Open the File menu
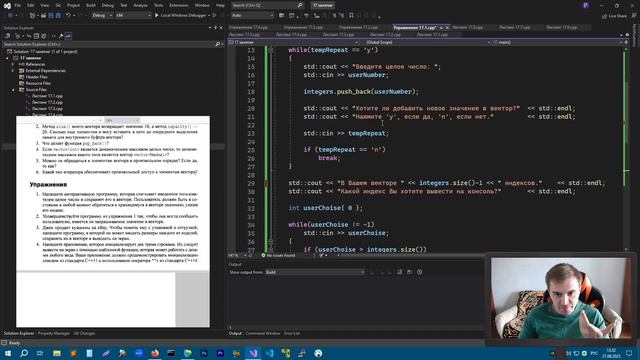Image resolution: width=640 pixels, height=360 pixels. [18, 5]
